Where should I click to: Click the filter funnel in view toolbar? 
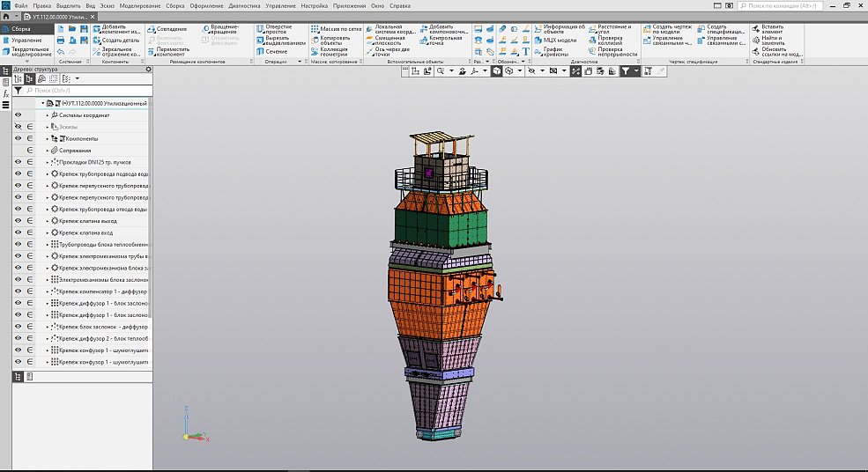click(x=625, y=71)
